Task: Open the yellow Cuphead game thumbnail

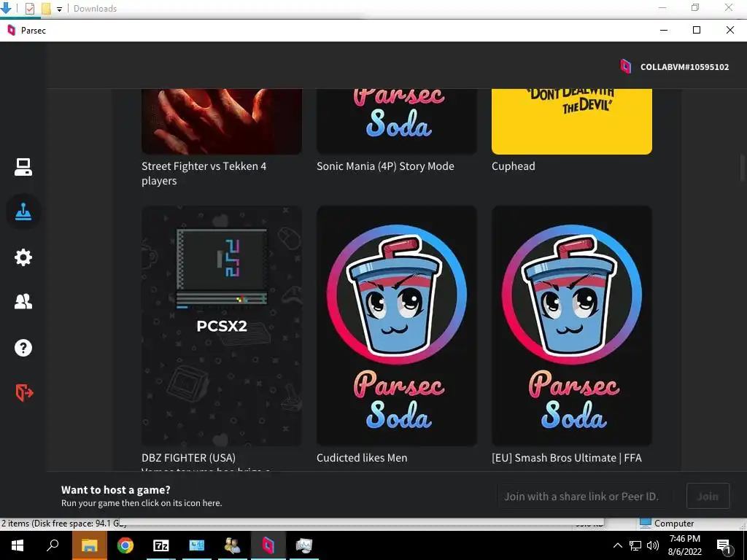Action: point(572,122)
